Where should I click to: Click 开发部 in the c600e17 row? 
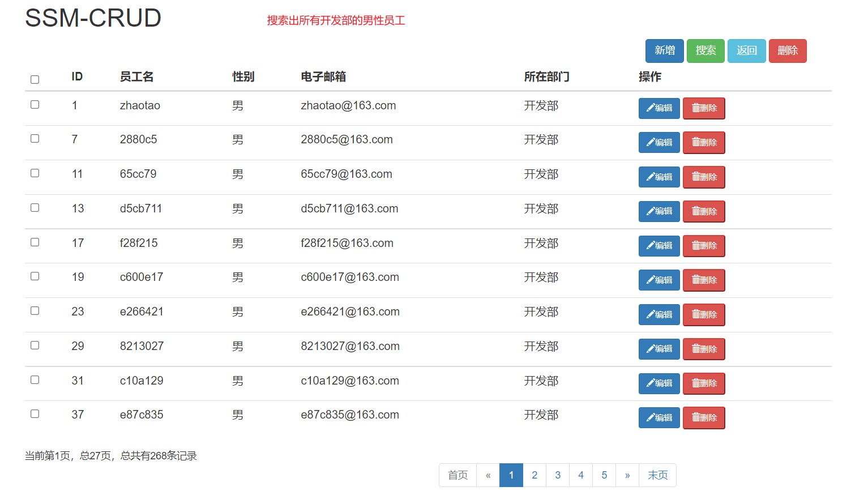[541, 277]
